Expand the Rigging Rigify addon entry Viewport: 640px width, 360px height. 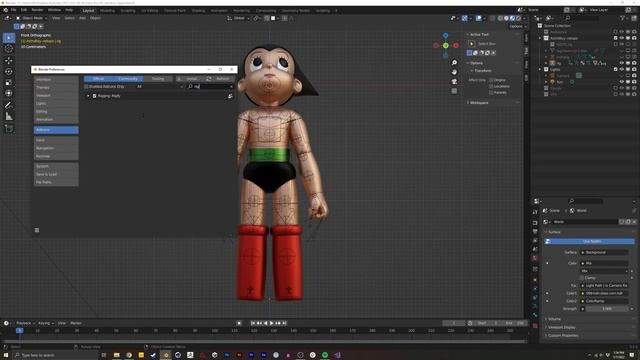[x=88, y=96]
